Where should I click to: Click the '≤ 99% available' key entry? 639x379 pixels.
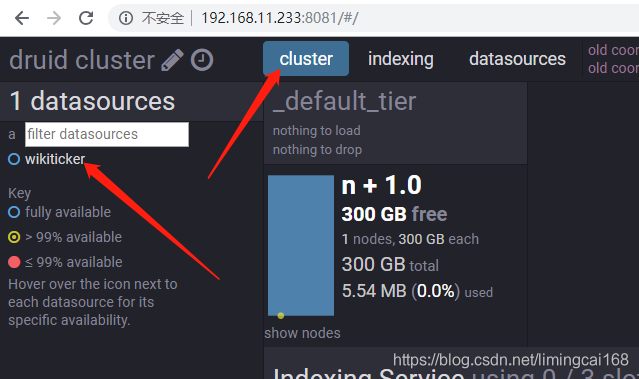pyautogui.click(x=65, y=262)
